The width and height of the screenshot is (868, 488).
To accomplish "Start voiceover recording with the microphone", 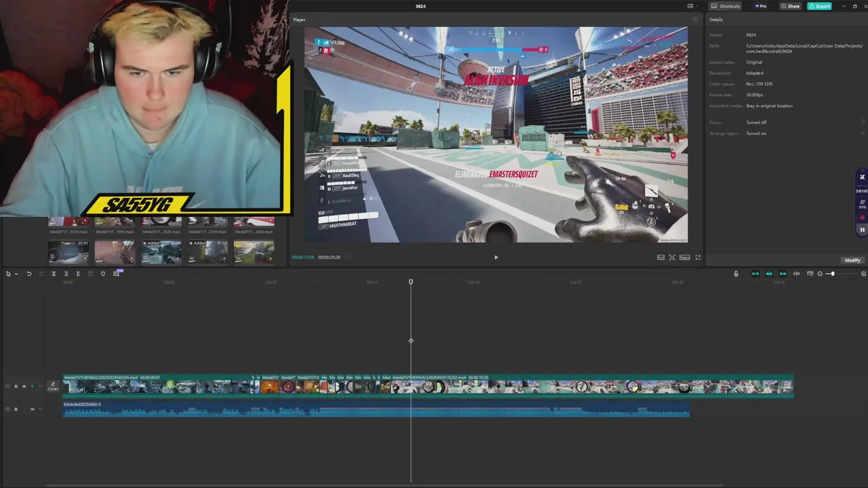I will pos(736,274).
